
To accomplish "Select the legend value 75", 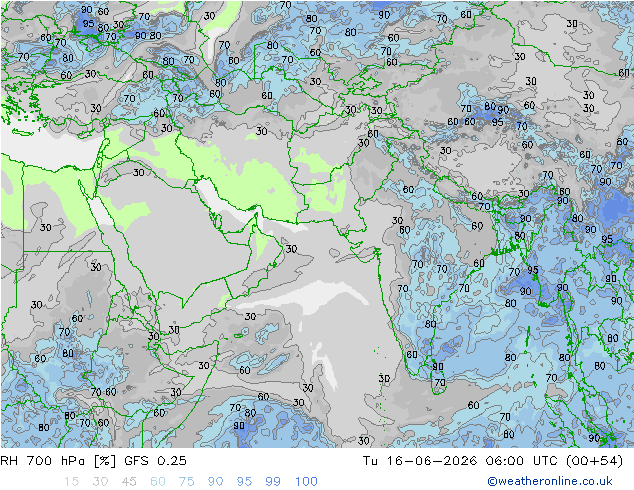I will [x=186, y=482].
